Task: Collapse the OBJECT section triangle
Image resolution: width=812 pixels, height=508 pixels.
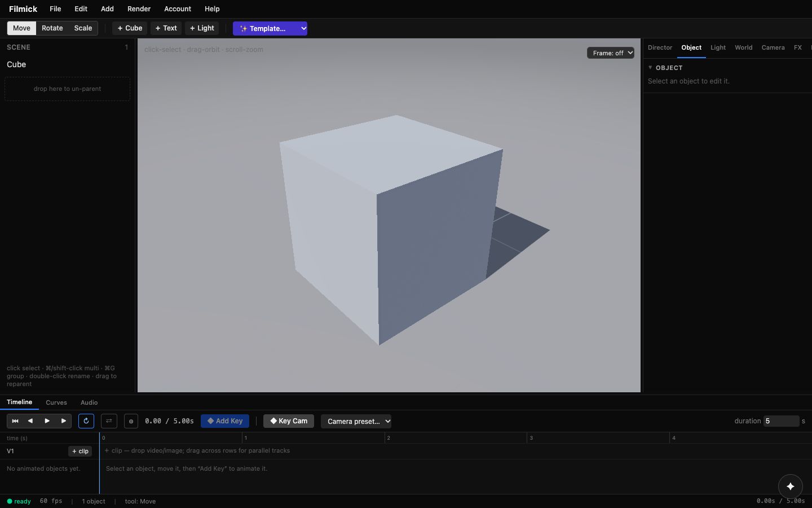Action: click(x=650, y=67)
